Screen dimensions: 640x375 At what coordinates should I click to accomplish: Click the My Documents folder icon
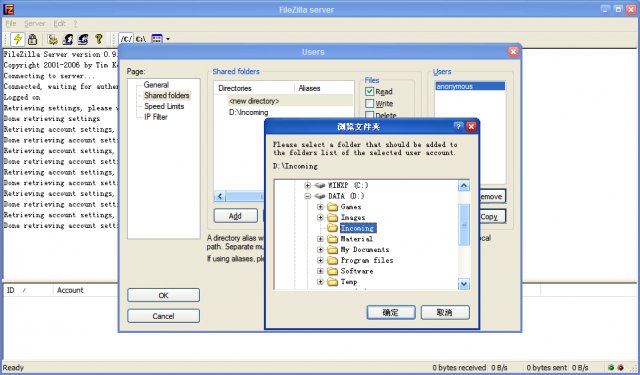333,249
